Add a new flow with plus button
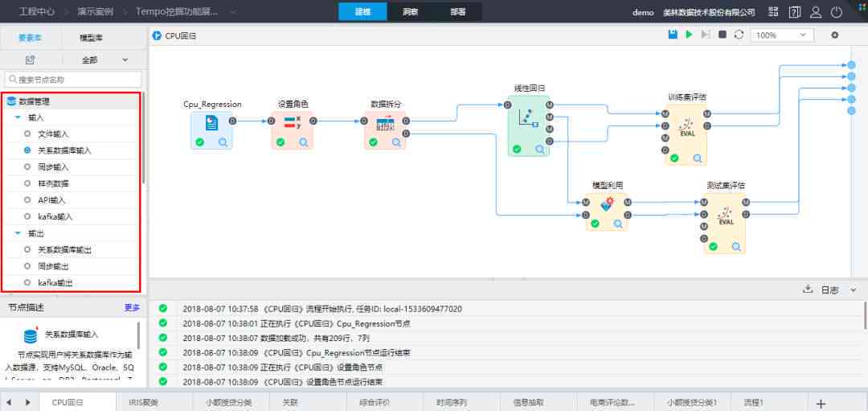Image resolution: width=868 pixels, height=411 pixels. [x=821, y=403]
